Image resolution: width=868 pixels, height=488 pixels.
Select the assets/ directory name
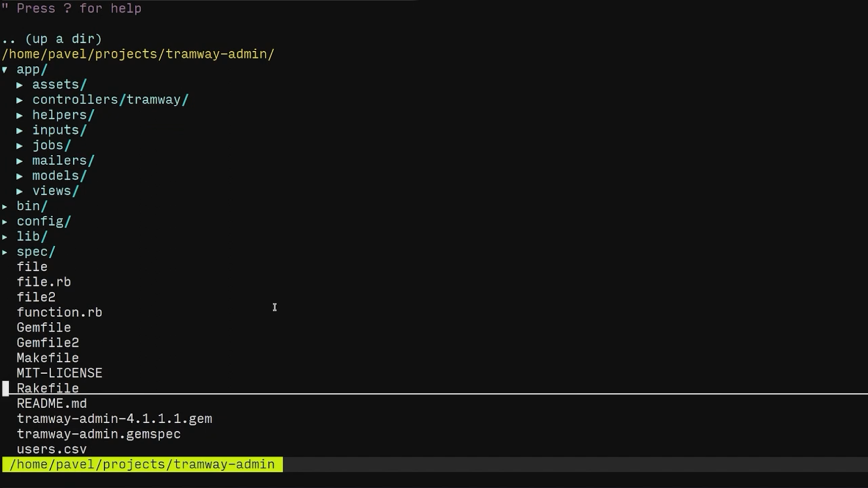tap(60, 85)
